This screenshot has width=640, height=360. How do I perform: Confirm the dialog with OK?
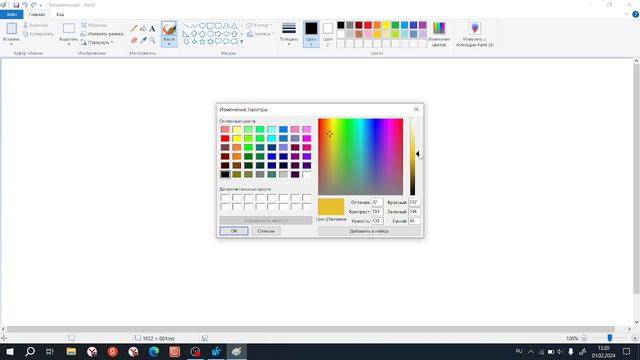234,231
